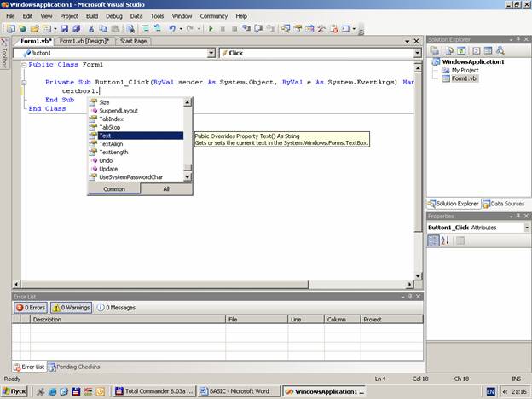Click the code editor horizontal scrollbar thumb
The width and height of the screenshot is (532, 399).
point(165,285)
